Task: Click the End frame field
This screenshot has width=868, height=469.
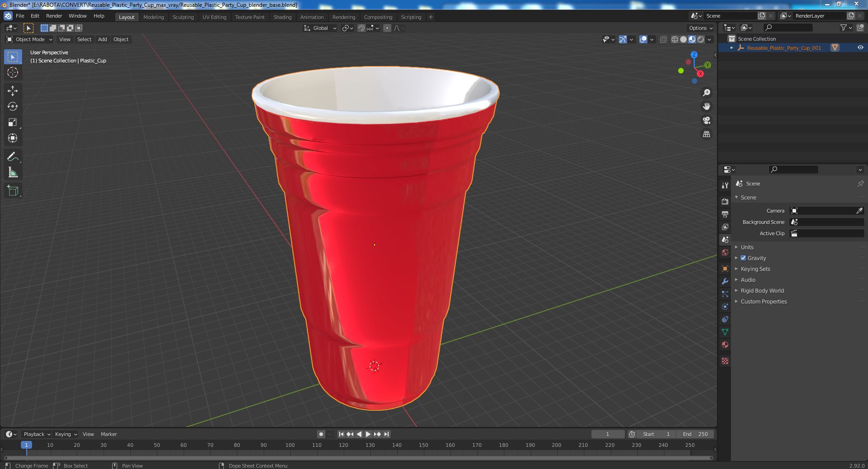Action: pos(695,434)
